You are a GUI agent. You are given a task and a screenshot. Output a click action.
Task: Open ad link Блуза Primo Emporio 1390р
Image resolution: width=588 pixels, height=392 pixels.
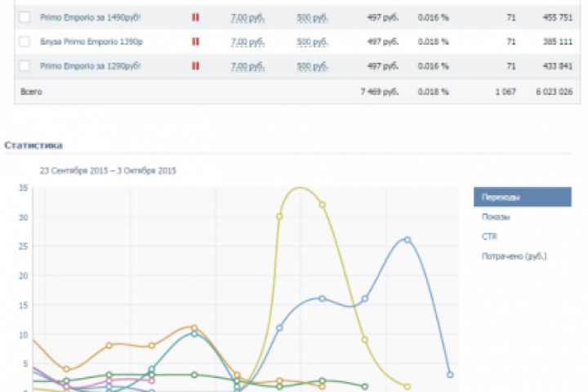(x=91, y=42)
